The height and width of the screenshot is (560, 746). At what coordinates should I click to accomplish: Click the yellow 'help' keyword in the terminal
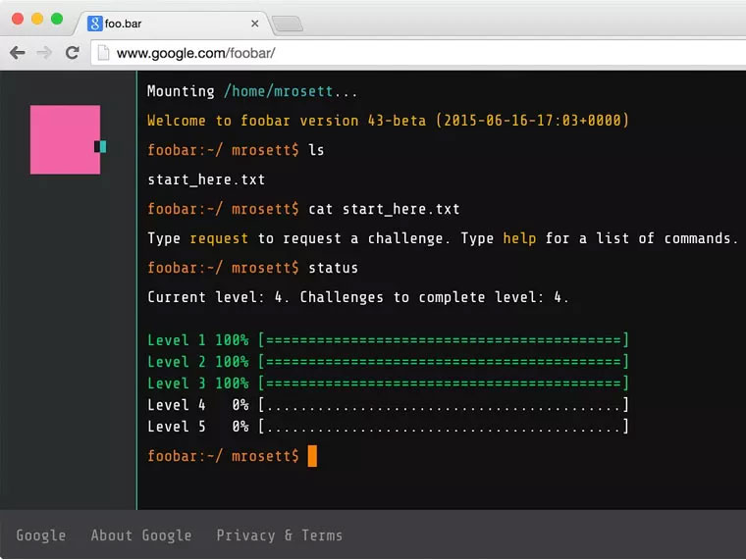click(519, 238)
